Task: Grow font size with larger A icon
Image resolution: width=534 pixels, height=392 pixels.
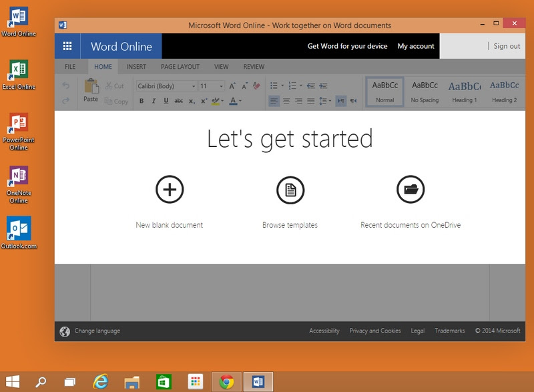Action: pyautogui.click(x=232, y=86)
